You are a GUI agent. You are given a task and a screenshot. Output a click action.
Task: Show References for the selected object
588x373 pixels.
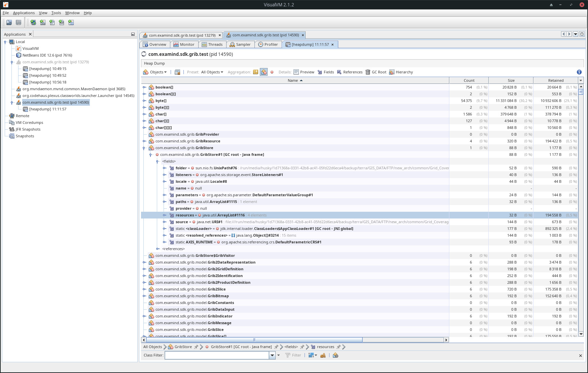pyautogui.click(x=350, y=72)
